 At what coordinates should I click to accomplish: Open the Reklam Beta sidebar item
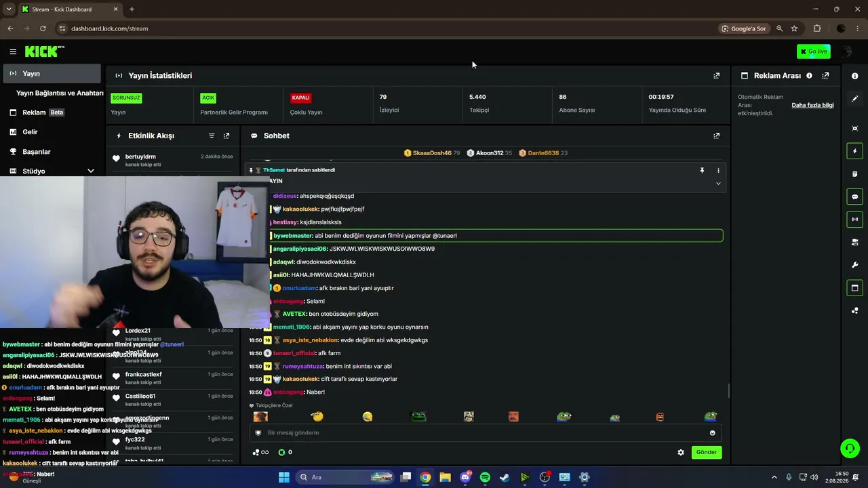tap(51, 113)
